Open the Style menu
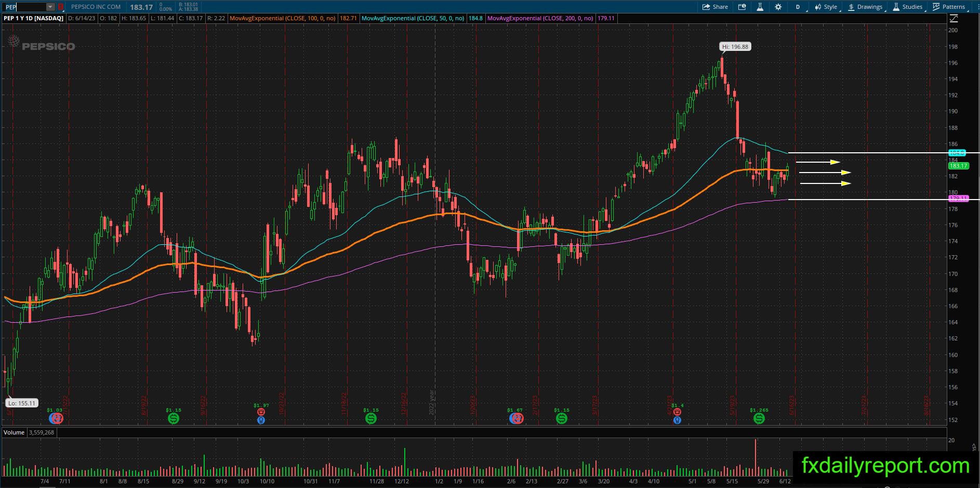This screenshot has width=980, height=488. (826, 7)
